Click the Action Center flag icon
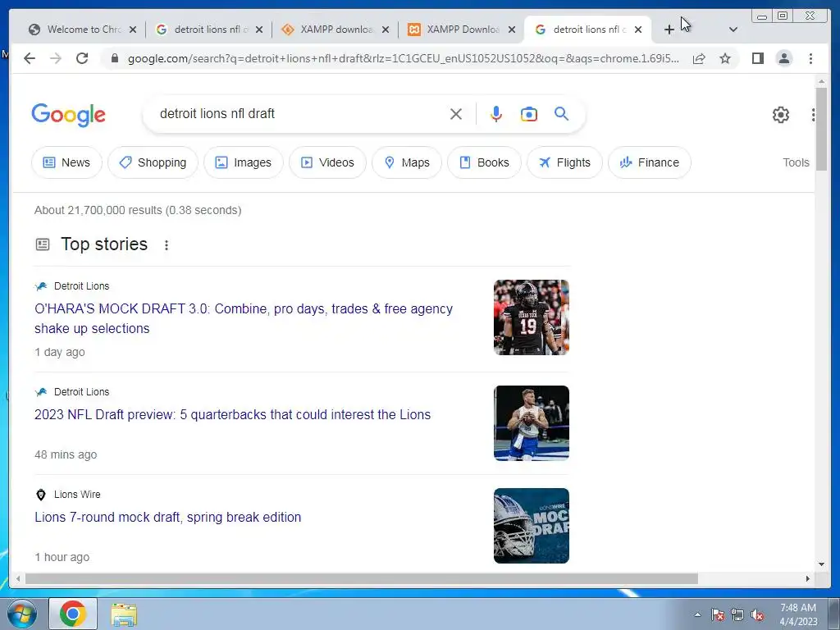Screen dimensions: 840x630 point(717,614)
